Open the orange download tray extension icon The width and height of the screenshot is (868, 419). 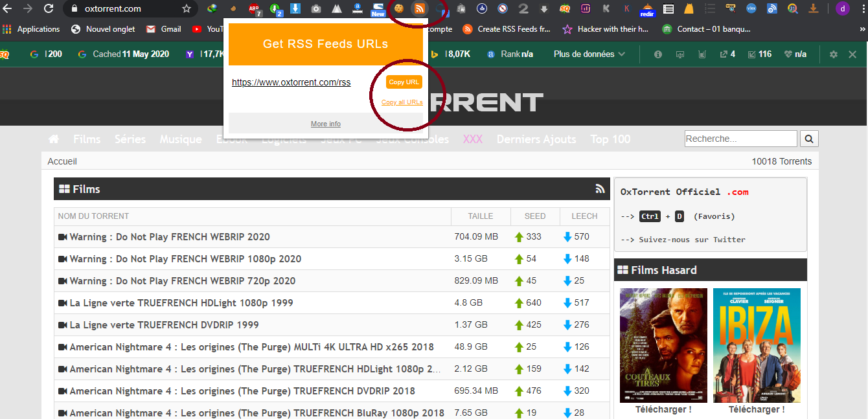click(x=814, y=8)
